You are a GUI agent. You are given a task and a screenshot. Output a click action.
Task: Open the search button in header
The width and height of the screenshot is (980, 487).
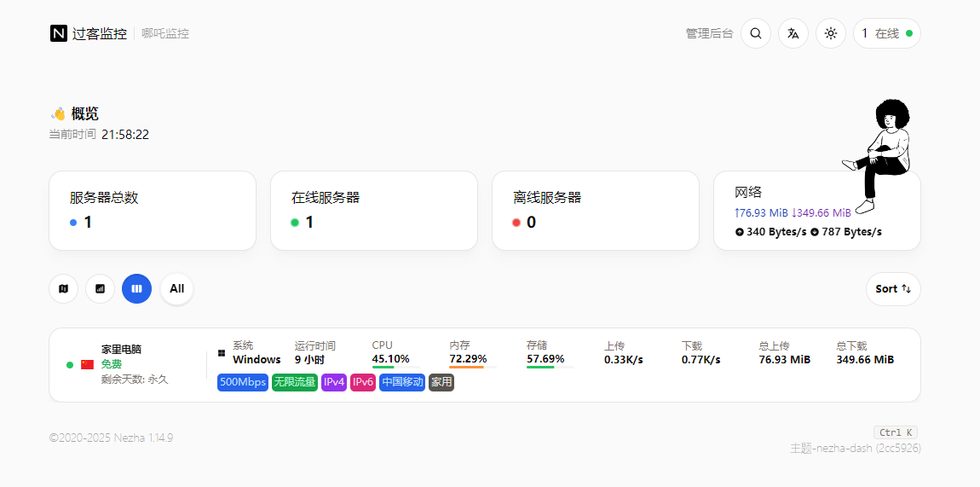click(755, 33)
